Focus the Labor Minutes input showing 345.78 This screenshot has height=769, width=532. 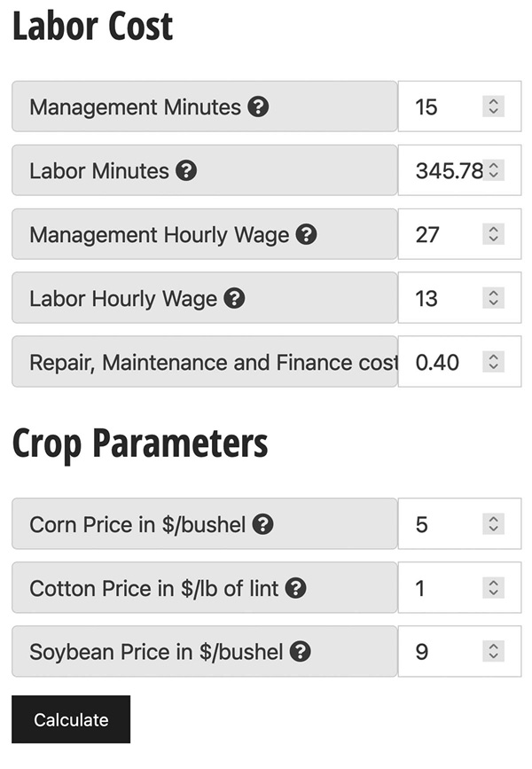pyautogui.click(x=459, y=170)
